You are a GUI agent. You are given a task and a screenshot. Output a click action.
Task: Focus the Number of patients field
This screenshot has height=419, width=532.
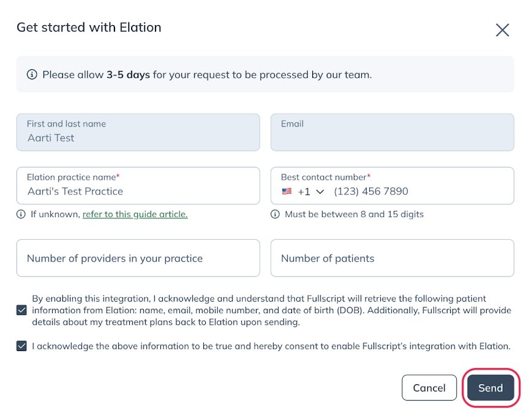(x=392, y=258)
